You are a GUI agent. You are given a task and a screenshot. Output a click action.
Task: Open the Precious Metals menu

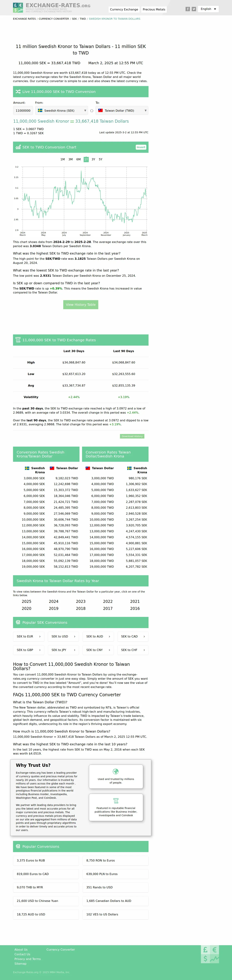154,10
